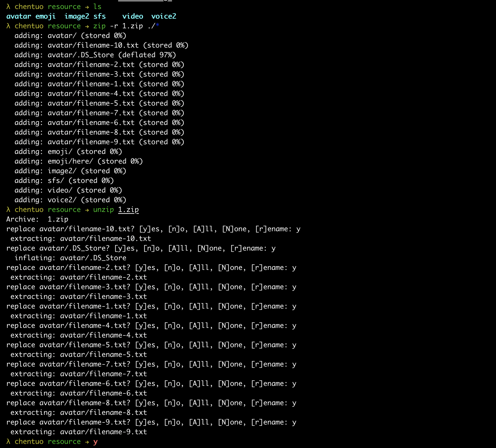
Task: Click the voice2 directory in the ls output
Action: coord(164,16)
